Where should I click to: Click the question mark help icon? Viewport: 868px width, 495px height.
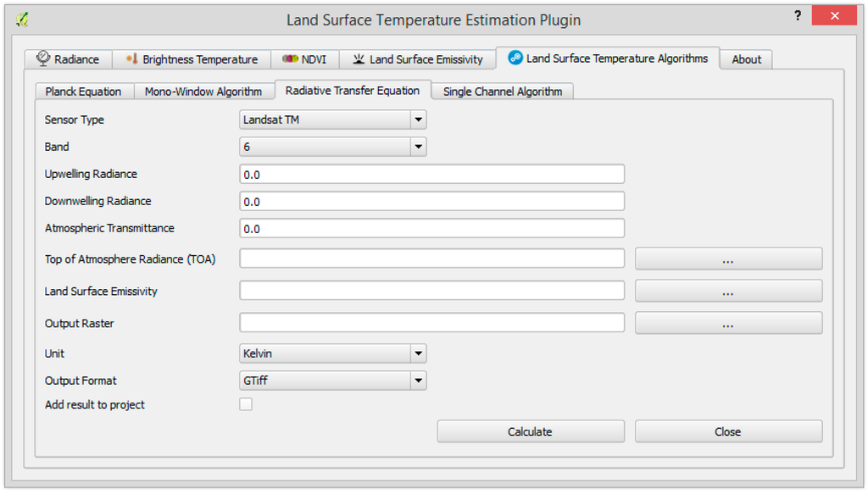click(x=797, y=17)
